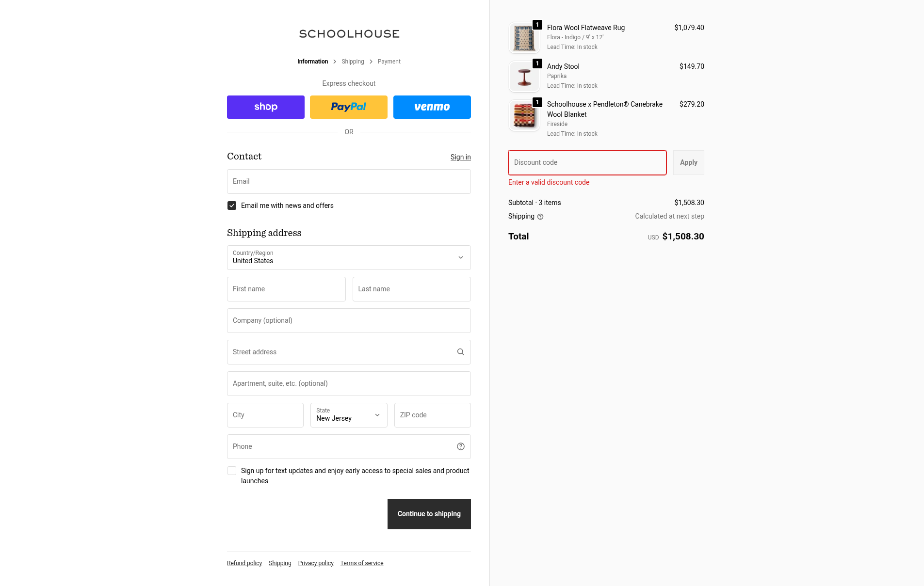Click the Sign in link

460,157
